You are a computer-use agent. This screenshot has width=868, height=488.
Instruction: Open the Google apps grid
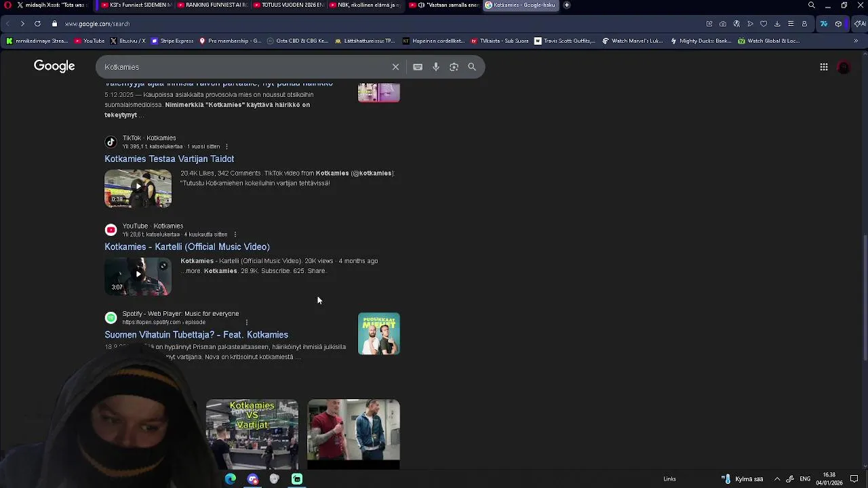point(824,67)
